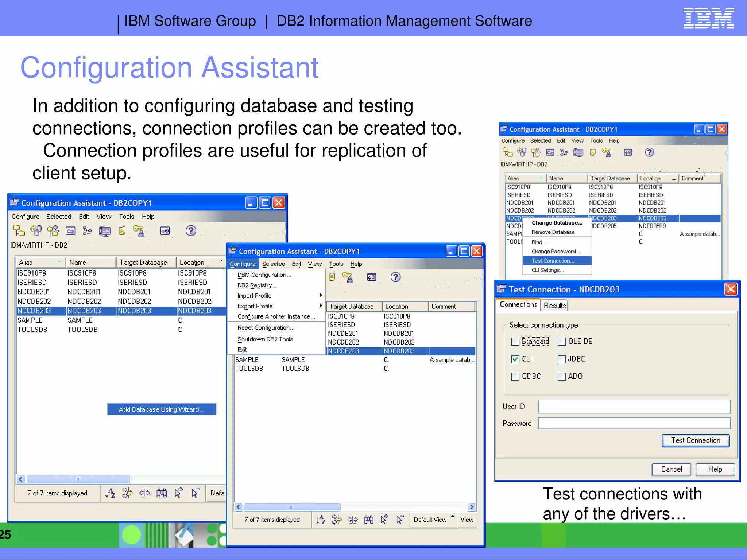Enable the ODBC checkbox

(515, 377)
